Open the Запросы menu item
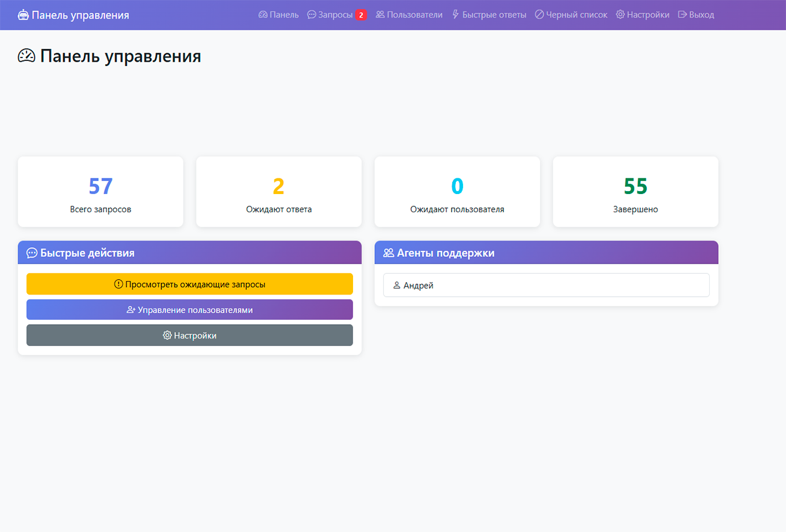Image resolution: width=786 pixels, height=532 pixels. point(335,15)
